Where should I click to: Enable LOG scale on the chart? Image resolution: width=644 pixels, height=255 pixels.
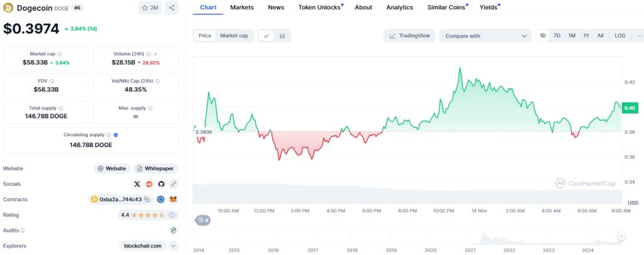click(x=619, y=36)
